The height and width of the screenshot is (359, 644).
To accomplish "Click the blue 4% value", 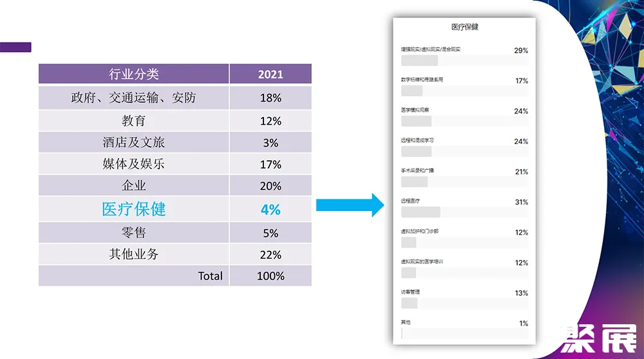I will click(270, 209).
